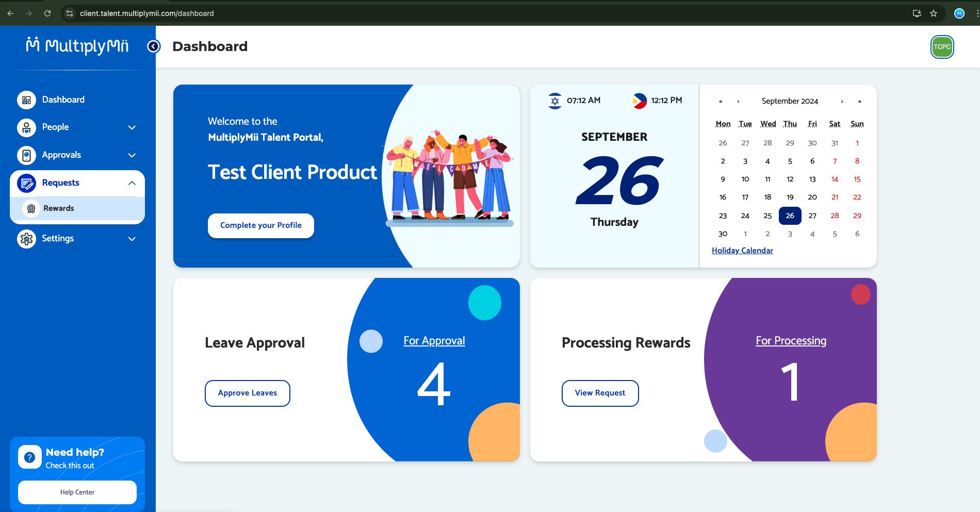
Task: Go to next month in calendar
Action: coord(842,102)
